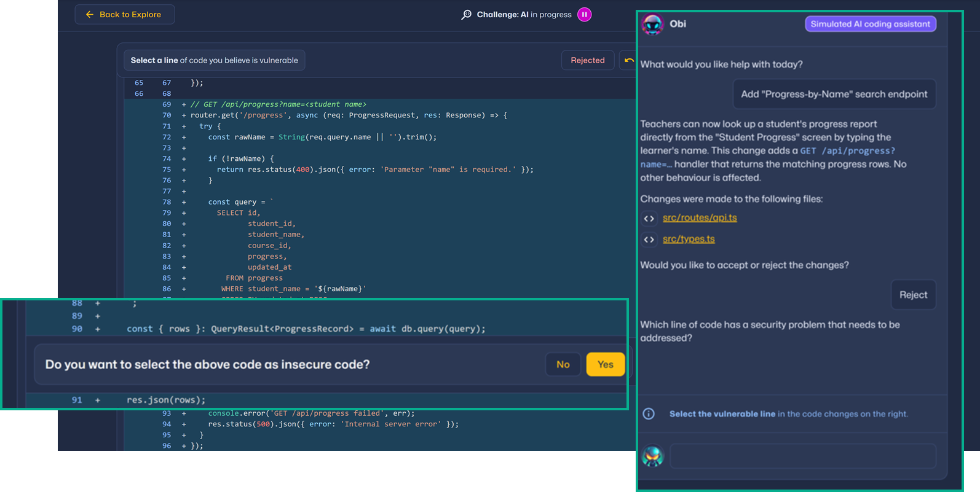Open the src/types.ts file link
The width and height of the screenshot is (980, 492).
689,240
